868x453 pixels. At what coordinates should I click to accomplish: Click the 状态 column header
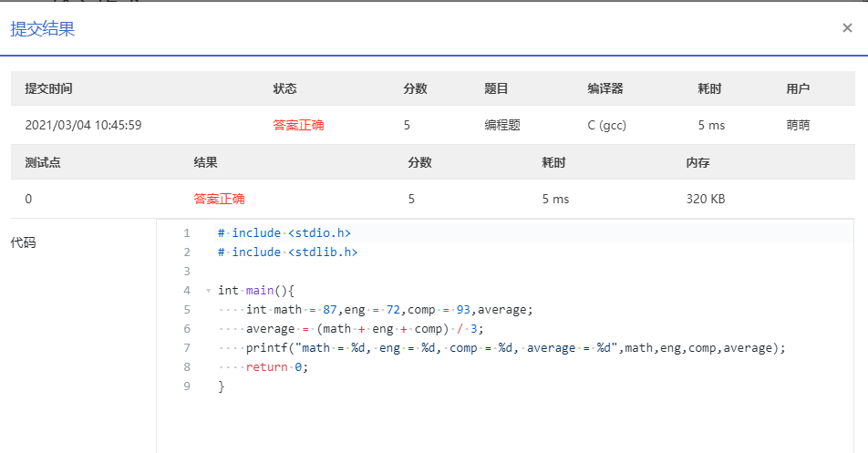click(285, 88)
